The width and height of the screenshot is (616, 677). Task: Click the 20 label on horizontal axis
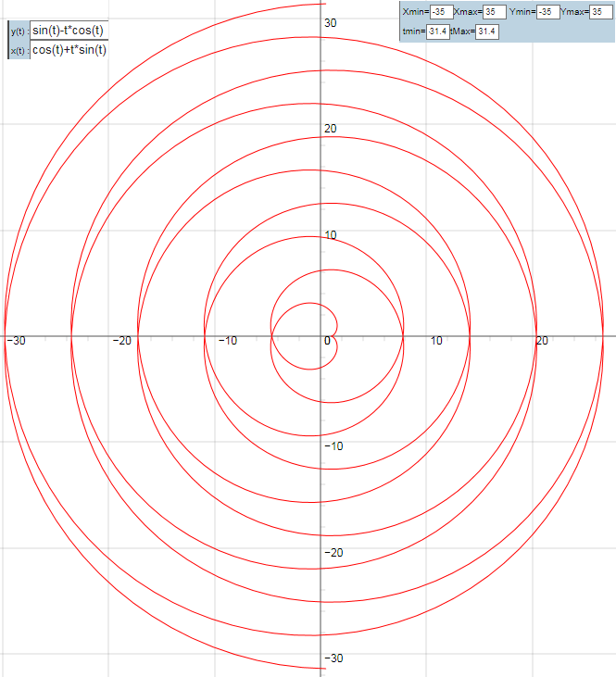point(543,341)
